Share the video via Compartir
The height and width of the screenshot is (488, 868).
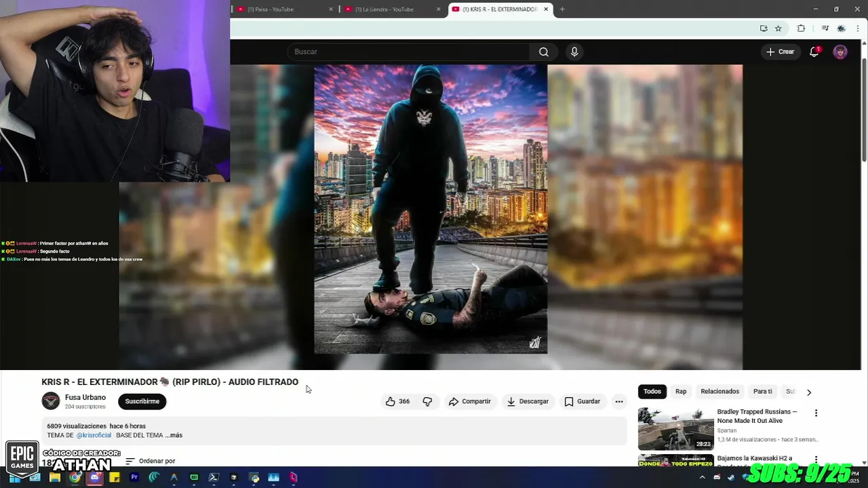(x=469, y=401)
